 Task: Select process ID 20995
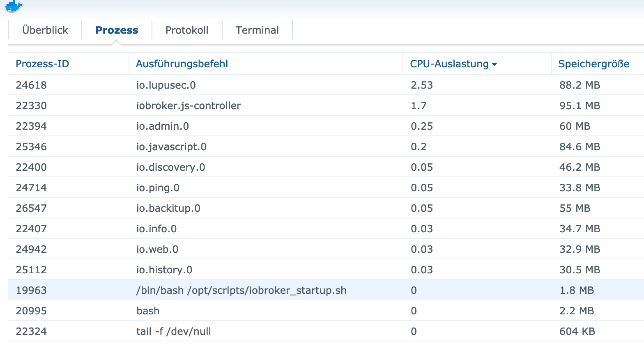(x=31, y=311)
